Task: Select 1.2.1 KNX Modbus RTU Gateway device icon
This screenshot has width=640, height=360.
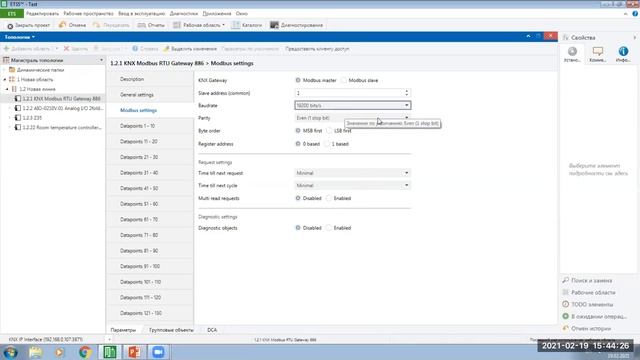Action: coord(18,99)
